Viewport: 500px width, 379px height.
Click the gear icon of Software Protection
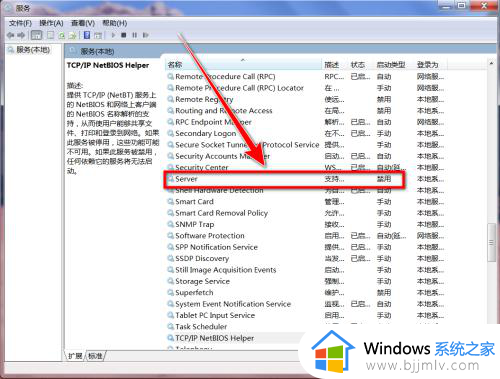coord(171,236)
